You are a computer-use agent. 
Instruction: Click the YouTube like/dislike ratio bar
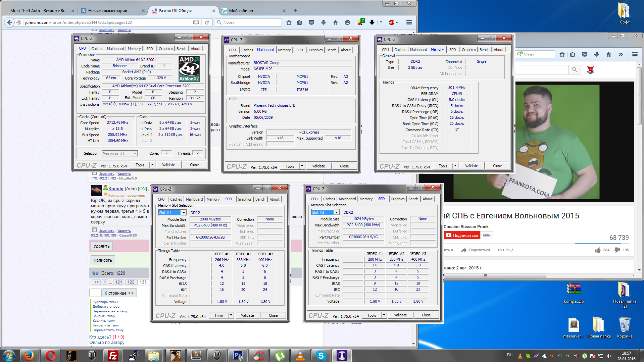click(602, 243)
